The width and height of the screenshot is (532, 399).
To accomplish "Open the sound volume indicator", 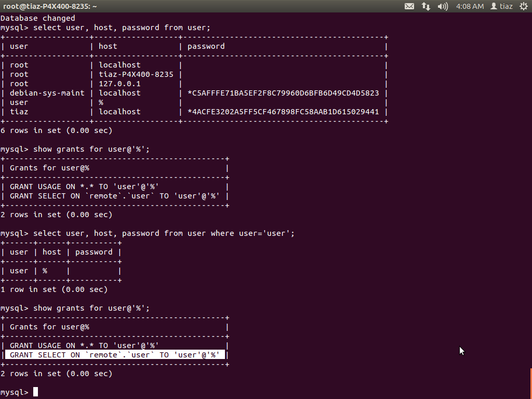I will [x=443, y=6].
